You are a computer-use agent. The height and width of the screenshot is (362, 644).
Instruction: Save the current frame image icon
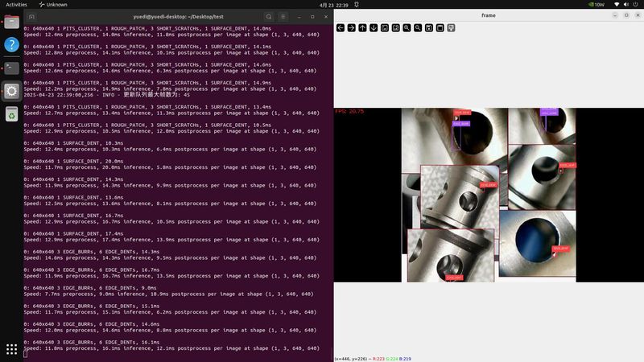[429, 27]
